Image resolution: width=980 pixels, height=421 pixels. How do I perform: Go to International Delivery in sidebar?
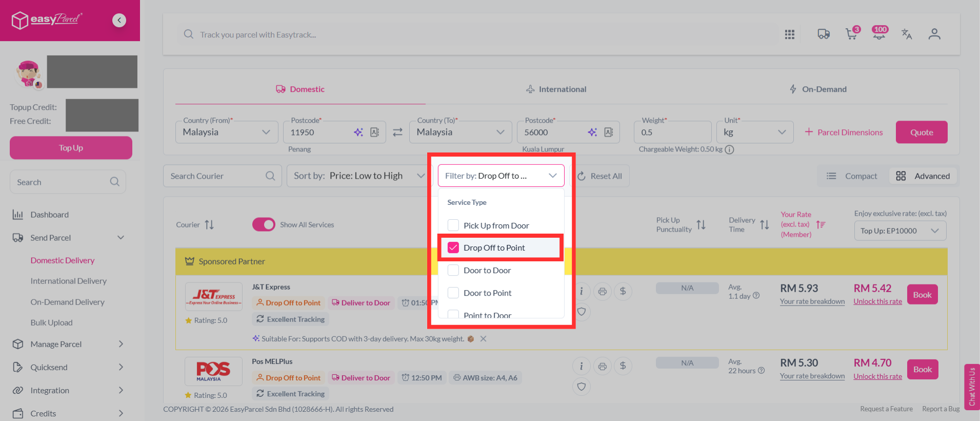[x=69, y=281]
